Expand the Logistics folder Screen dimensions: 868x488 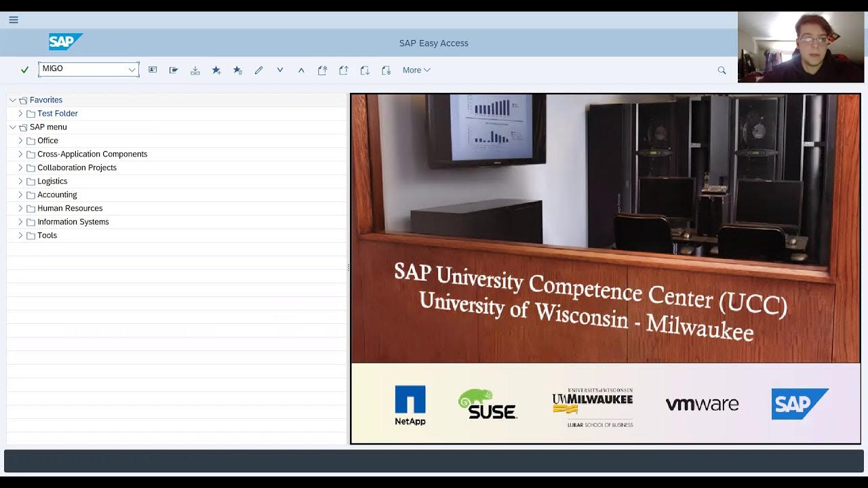tap(20, 181)
